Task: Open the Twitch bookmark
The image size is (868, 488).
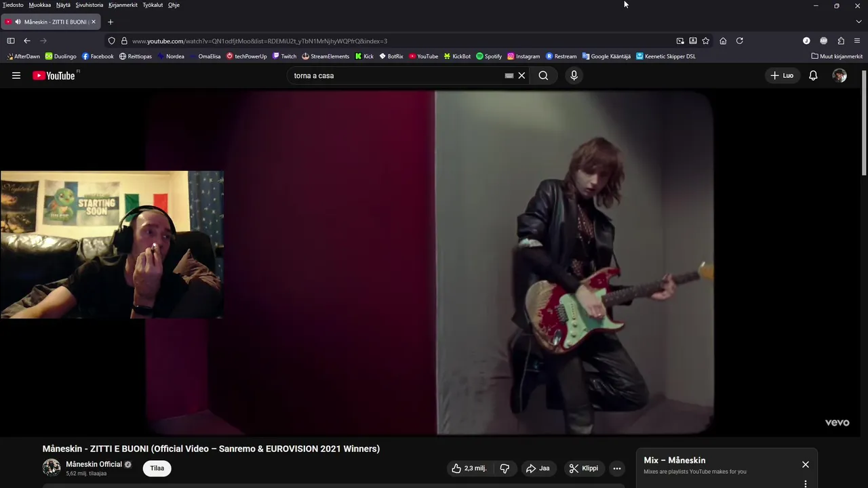Action: [285, 56]
